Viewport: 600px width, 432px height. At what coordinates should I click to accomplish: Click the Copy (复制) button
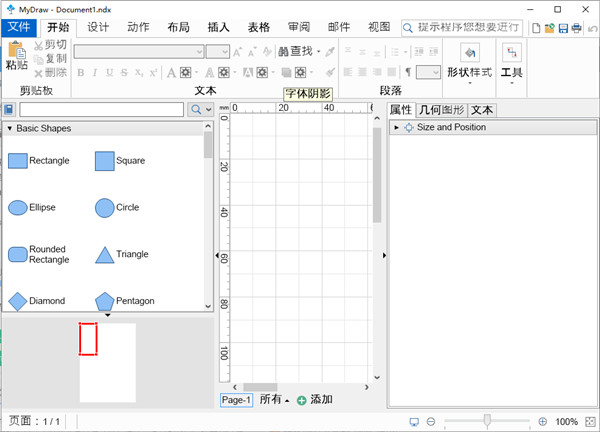click(50, 59)
